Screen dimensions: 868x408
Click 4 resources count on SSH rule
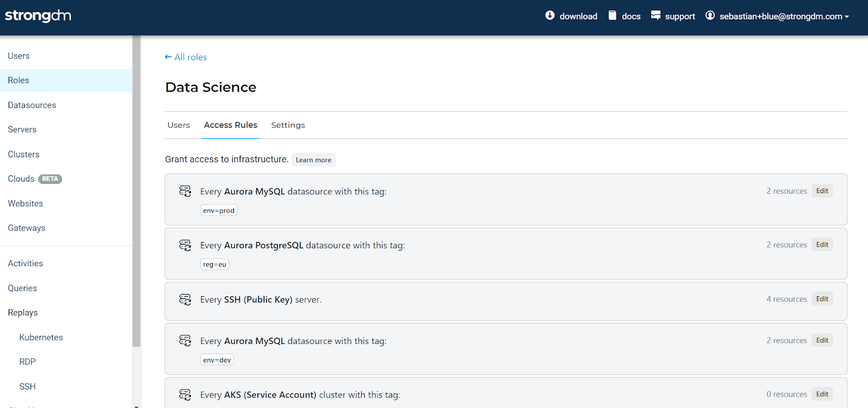(787, 299)
